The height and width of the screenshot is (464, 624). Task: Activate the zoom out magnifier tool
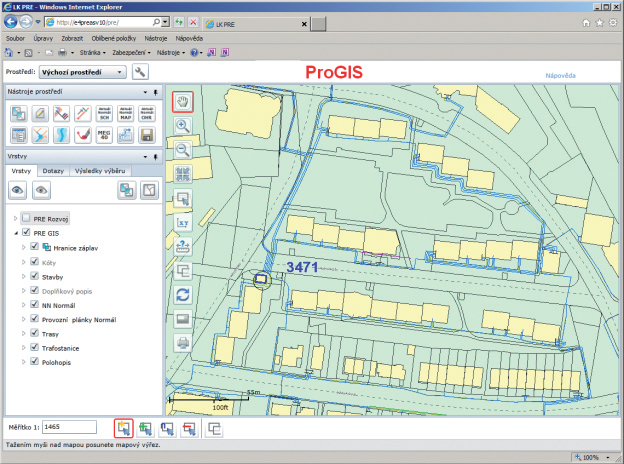[x=183, y=150]
